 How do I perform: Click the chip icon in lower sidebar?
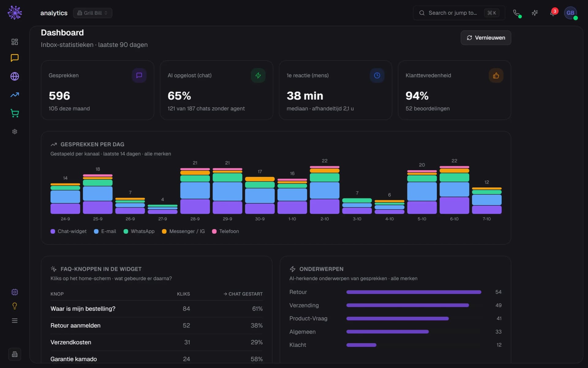click(15, 292)
